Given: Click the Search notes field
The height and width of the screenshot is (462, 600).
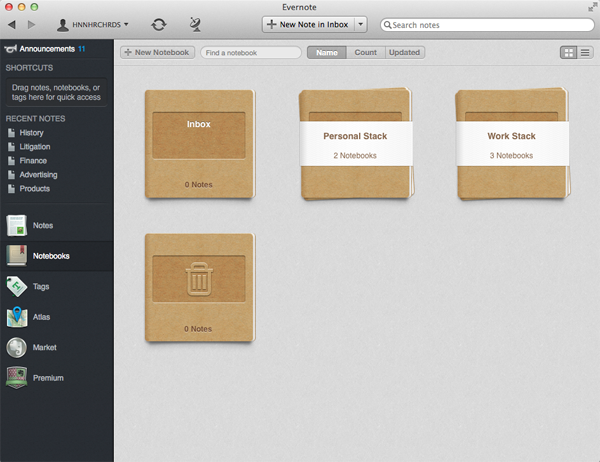Looking at the screenshot, I should tap(487, 25).
